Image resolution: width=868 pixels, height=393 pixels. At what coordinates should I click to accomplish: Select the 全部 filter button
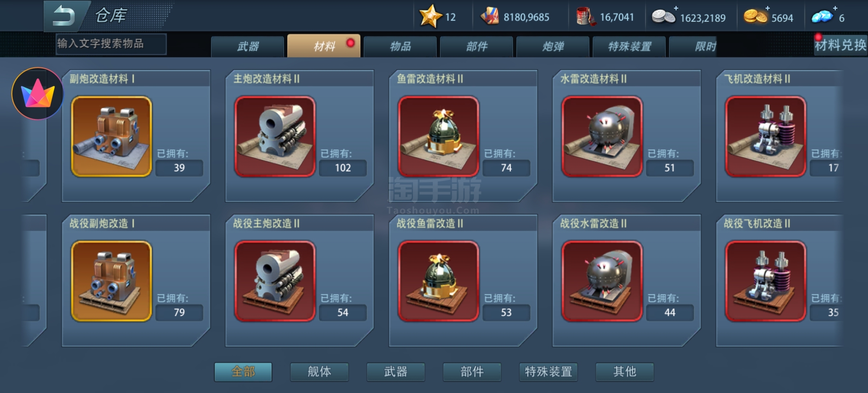coord(243,372)
